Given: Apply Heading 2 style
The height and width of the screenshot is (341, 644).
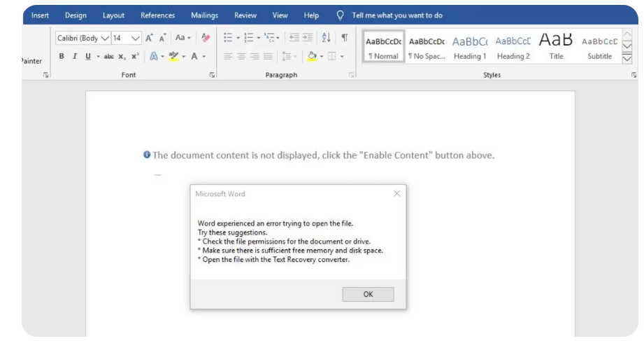Looking at the screenshot, I should [x=513, y=46].
